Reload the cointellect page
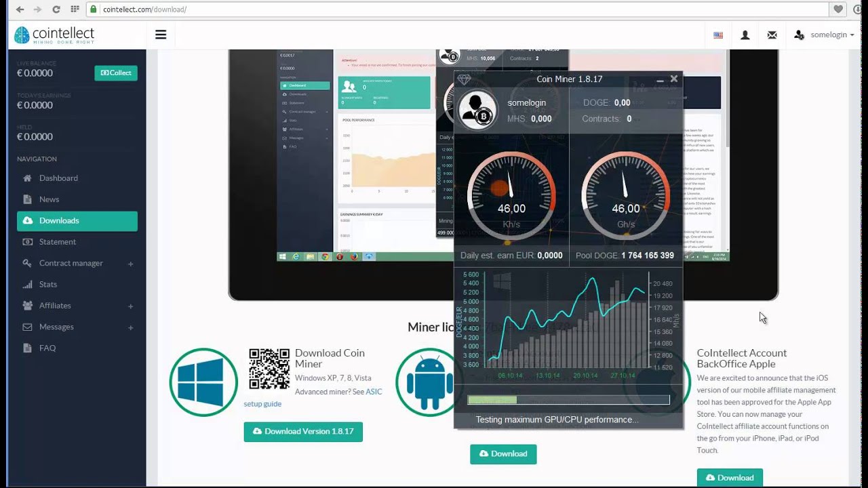Image resolution: width=868 pixels, height=488 pixels. 56,9
